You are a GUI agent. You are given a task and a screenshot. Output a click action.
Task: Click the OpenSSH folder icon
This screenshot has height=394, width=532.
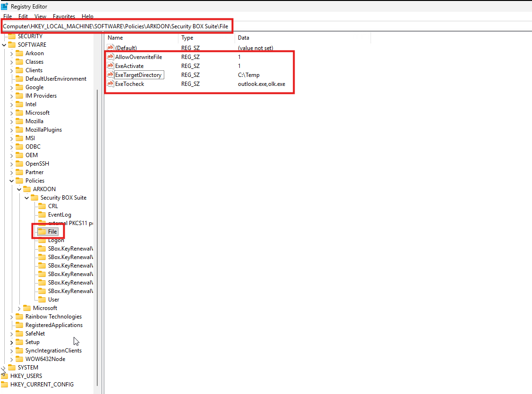coord(20,163)
